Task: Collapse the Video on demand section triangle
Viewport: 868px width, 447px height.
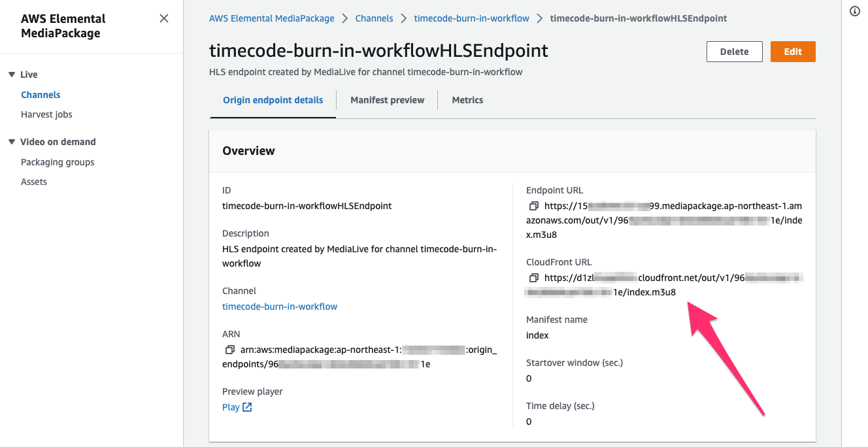Action: click(x=11, y=142)
